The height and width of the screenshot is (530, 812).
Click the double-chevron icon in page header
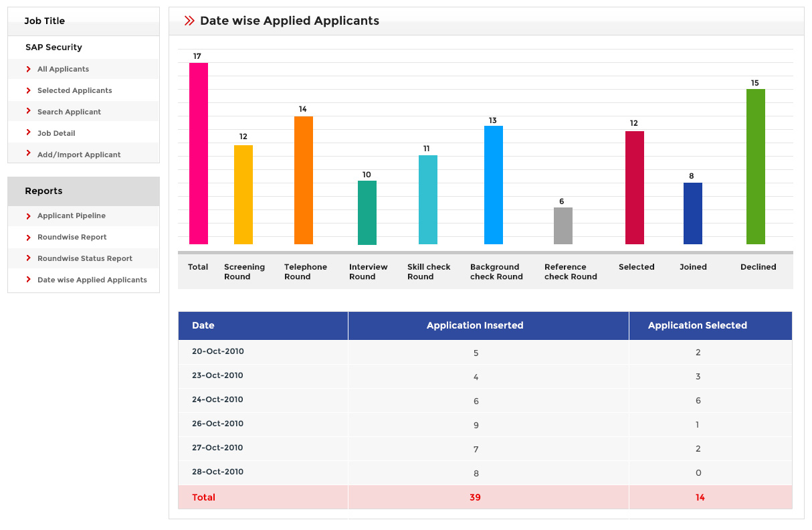click(189, 21)
